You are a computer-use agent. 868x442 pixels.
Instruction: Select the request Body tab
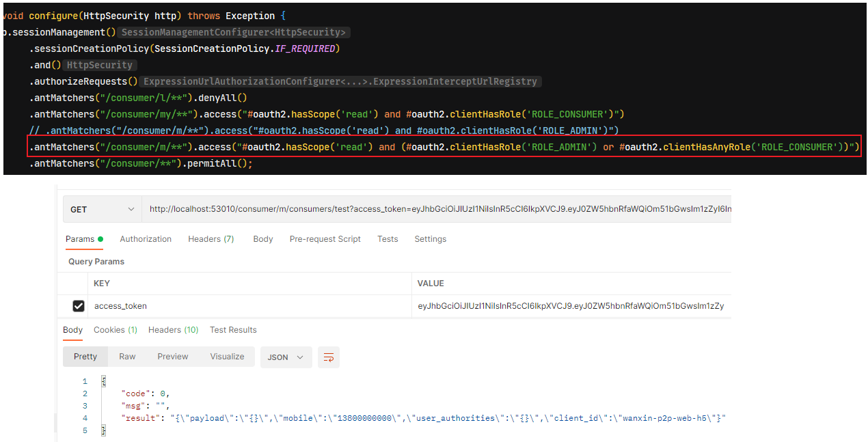(x=262, y=239)
